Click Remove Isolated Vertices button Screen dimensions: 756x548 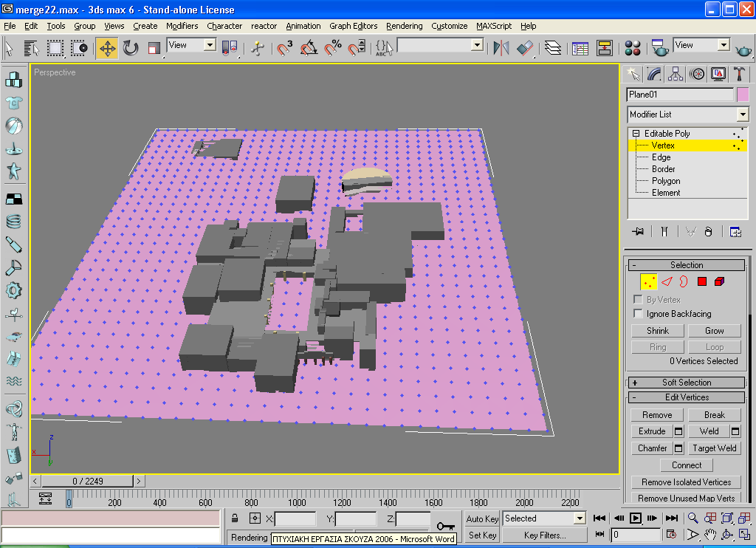click(x=686, y=482)
